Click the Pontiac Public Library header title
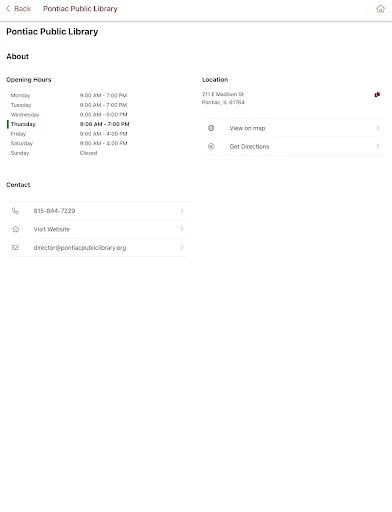This screenshot has height=512, width=392. pos(80,9)
